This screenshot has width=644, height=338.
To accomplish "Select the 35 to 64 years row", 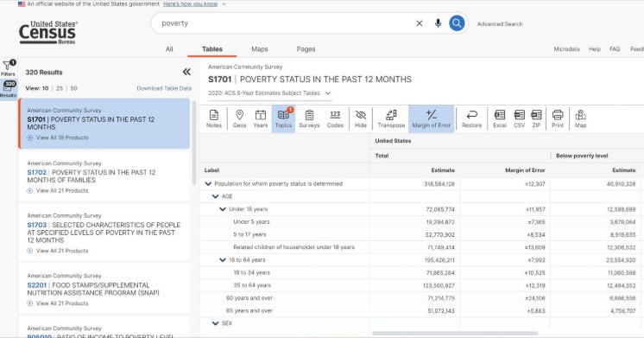I will [252, 285].
